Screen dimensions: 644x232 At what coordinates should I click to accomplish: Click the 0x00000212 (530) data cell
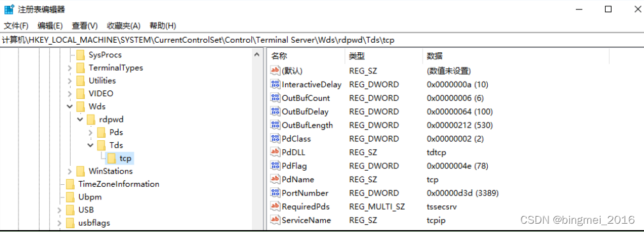tap(460, 125)
